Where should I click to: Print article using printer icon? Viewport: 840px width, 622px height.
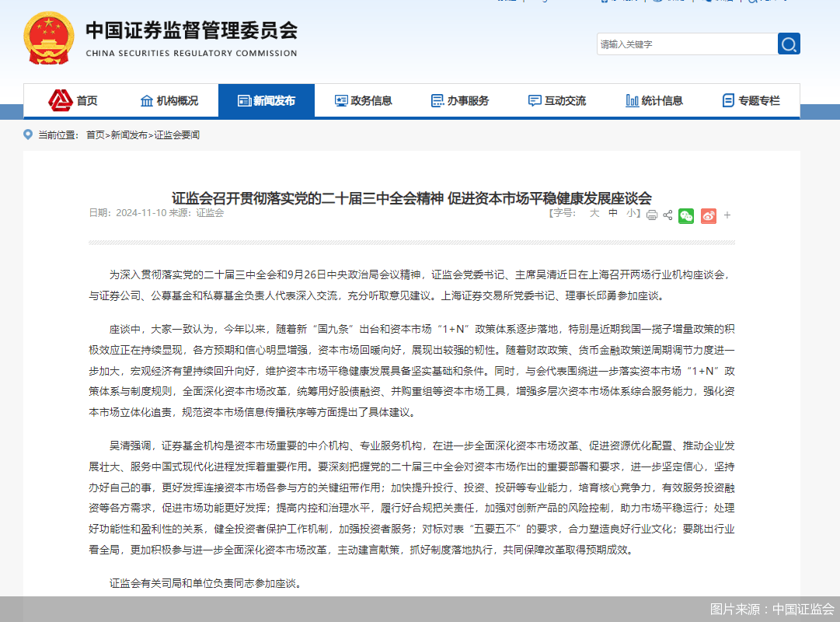[652, 215]
